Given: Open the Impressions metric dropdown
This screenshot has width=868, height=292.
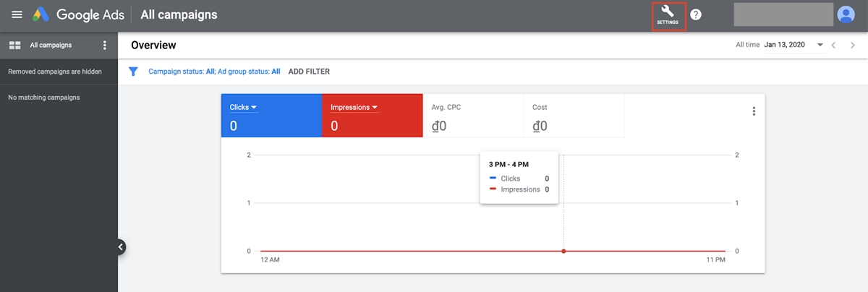Looking at the screenshot, I should (354, 108).
